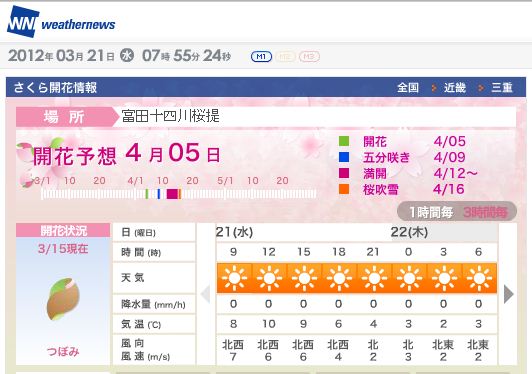Click the 21(水) date header
Viewport: 532px width, 374px height.
[x=234, y=232]
